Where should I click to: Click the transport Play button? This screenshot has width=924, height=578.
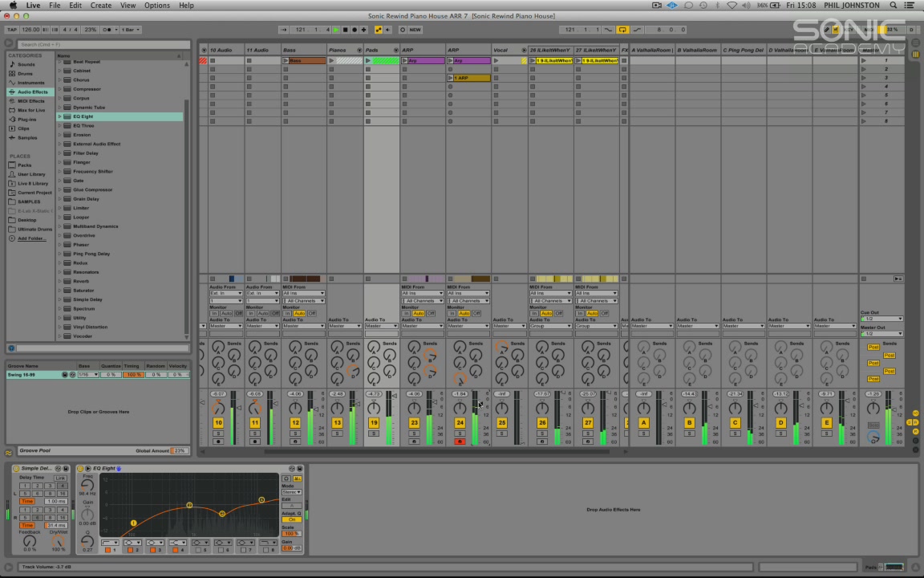[x=336, y=30]
